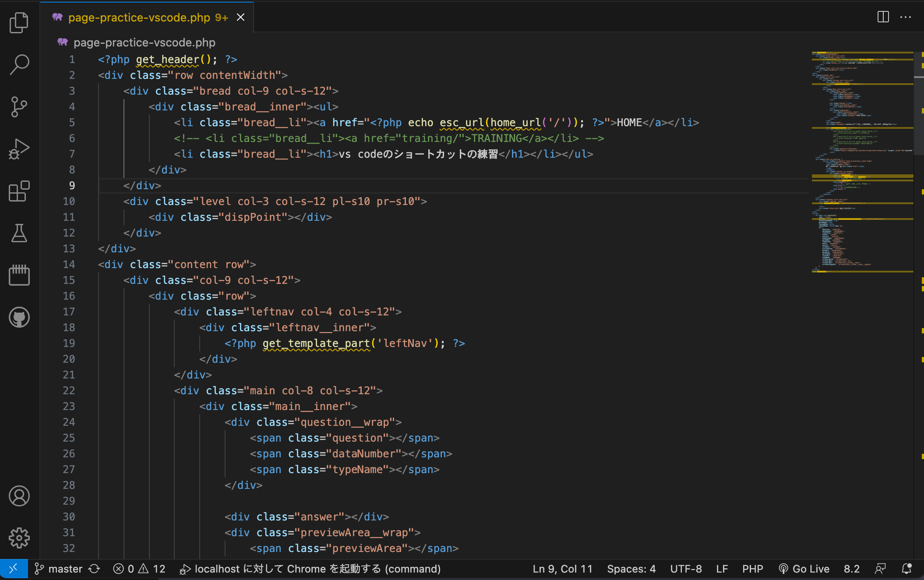
Task: Click the HOME link text on line 5
Action: tap(629, 122)
